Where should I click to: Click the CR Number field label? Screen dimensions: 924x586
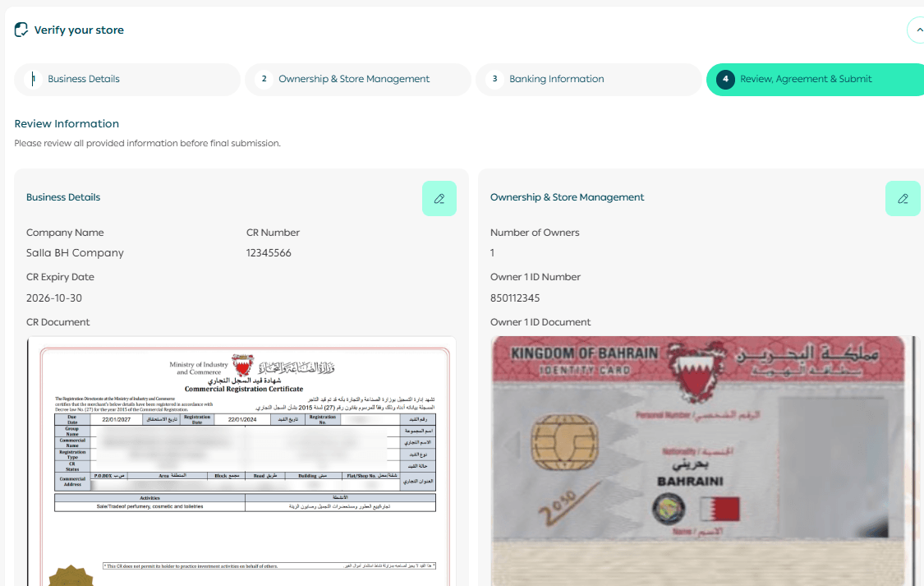click(273, 233)
